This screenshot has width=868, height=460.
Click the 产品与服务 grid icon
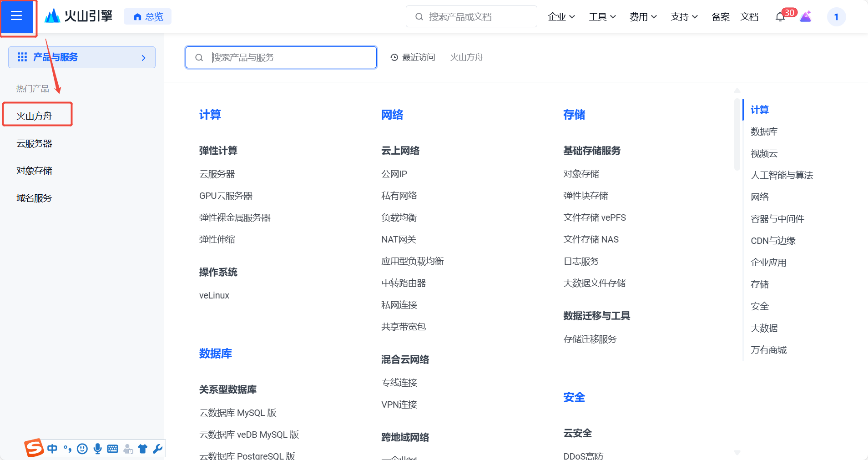(x=22, y=57)
